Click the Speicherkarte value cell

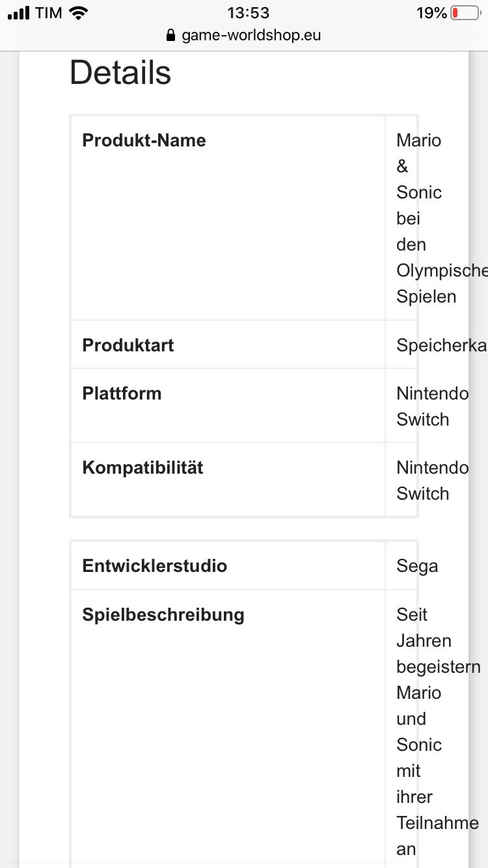(441, 345)
